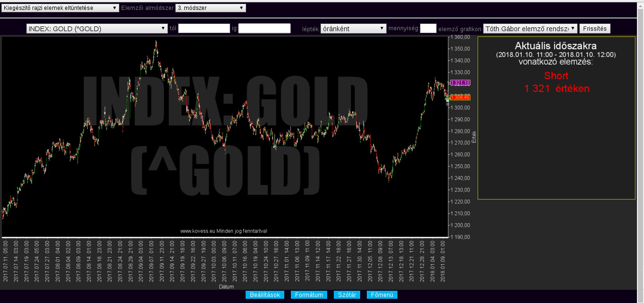Click the 'Aktuális időszakra' analysis panel heading
644x303 pixels.
click(x=556, y=46)
